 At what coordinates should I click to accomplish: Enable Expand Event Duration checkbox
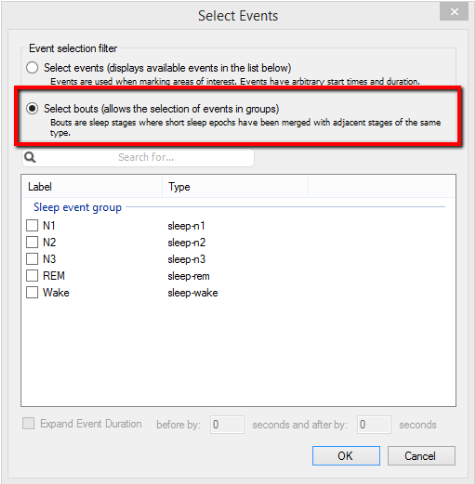click(28, 424)
